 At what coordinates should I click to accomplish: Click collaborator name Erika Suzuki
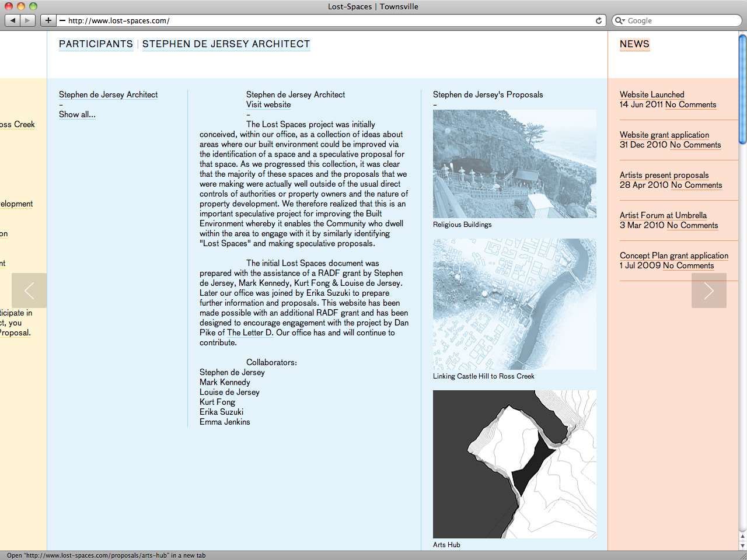click(x=221, y=412)
